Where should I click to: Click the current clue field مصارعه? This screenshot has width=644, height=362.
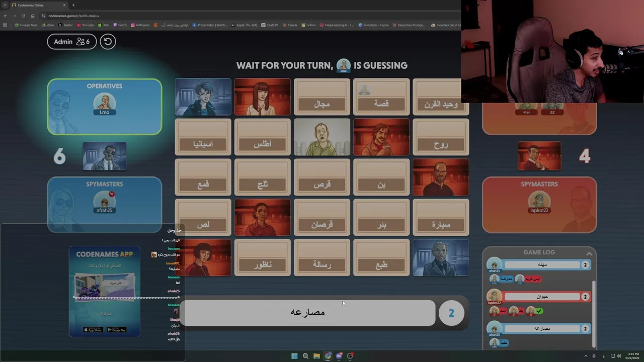[x=307, y=313]
